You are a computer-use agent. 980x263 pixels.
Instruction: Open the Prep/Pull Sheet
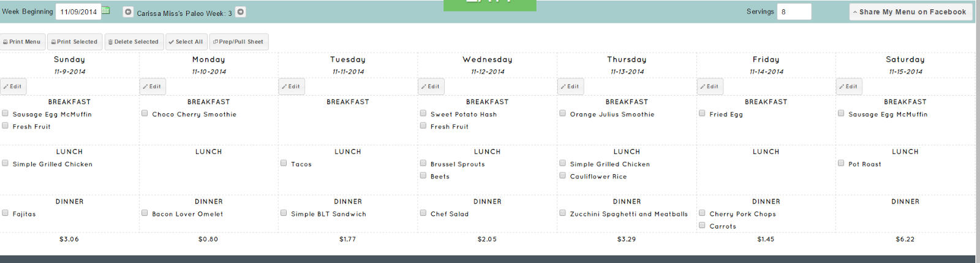click(x=239, y=42)
